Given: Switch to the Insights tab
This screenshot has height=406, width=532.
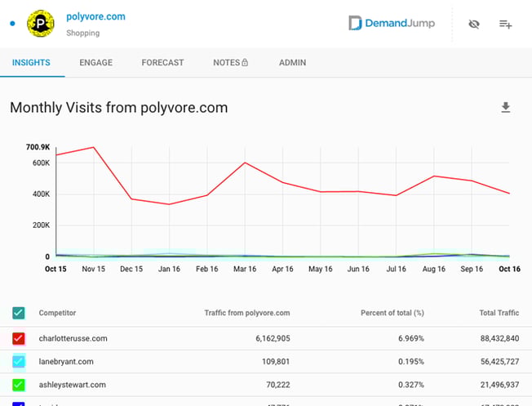Looking at the screenshot, I should [31, 63].
